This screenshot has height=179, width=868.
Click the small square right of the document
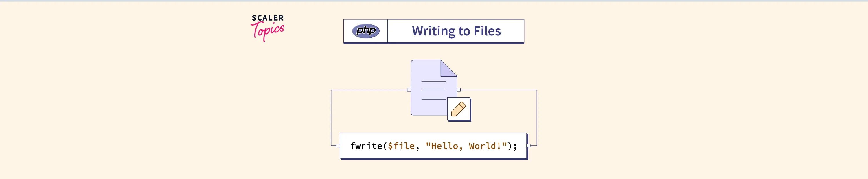click(x=459, y=90)
